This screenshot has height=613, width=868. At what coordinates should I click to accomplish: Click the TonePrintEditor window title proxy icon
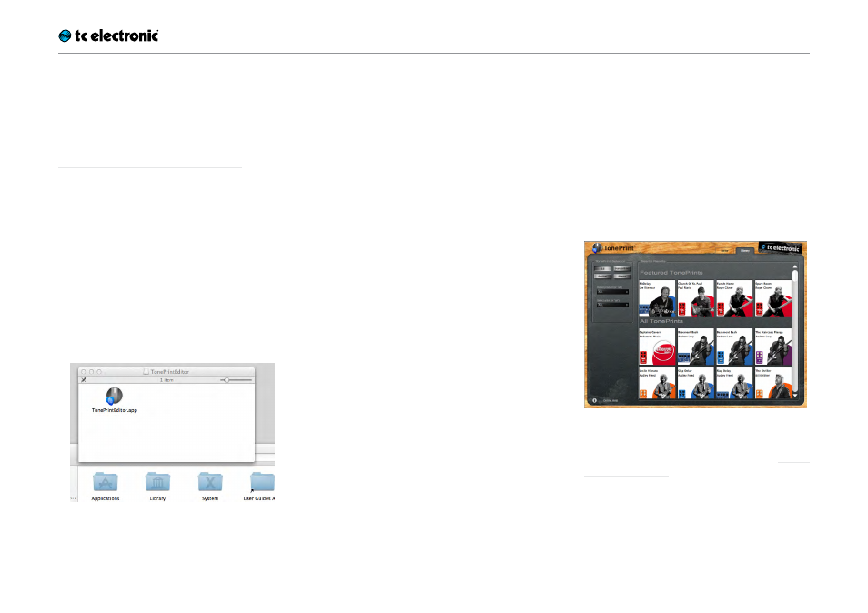[x=146, y=372]
